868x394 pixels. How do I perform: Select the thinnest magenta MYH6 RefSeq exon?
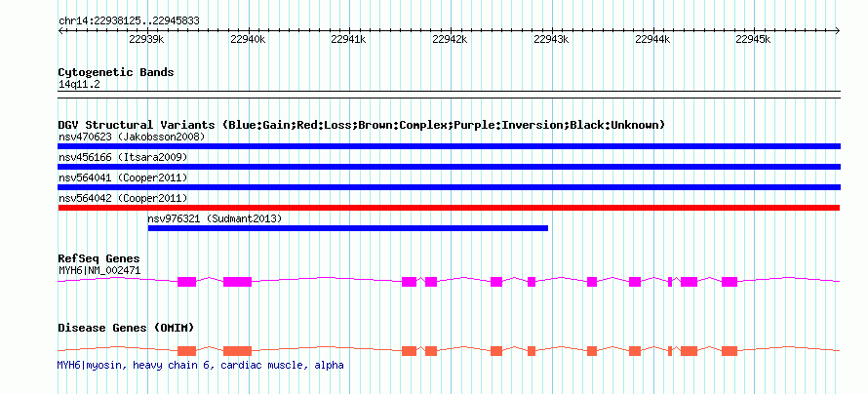pyautogui.click(x=670, y=282)
